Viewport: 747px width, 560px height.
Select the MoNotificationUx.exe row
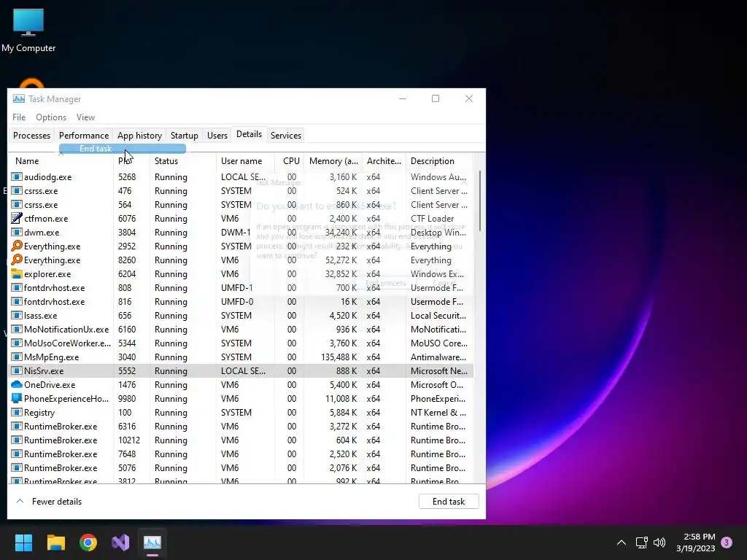[241, 330]
